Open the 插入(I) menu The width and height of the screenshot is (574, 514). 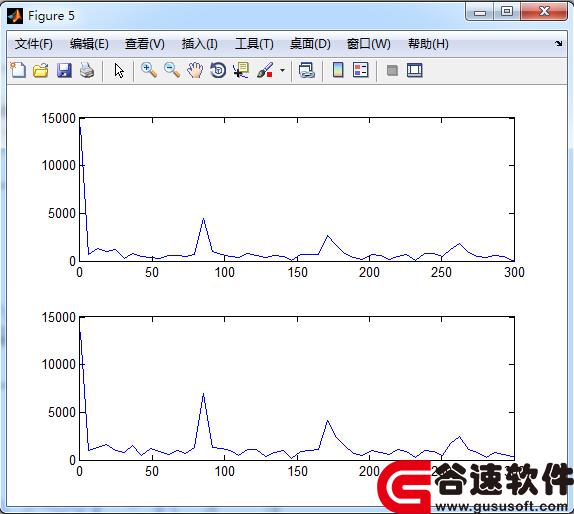click(200, 44)
